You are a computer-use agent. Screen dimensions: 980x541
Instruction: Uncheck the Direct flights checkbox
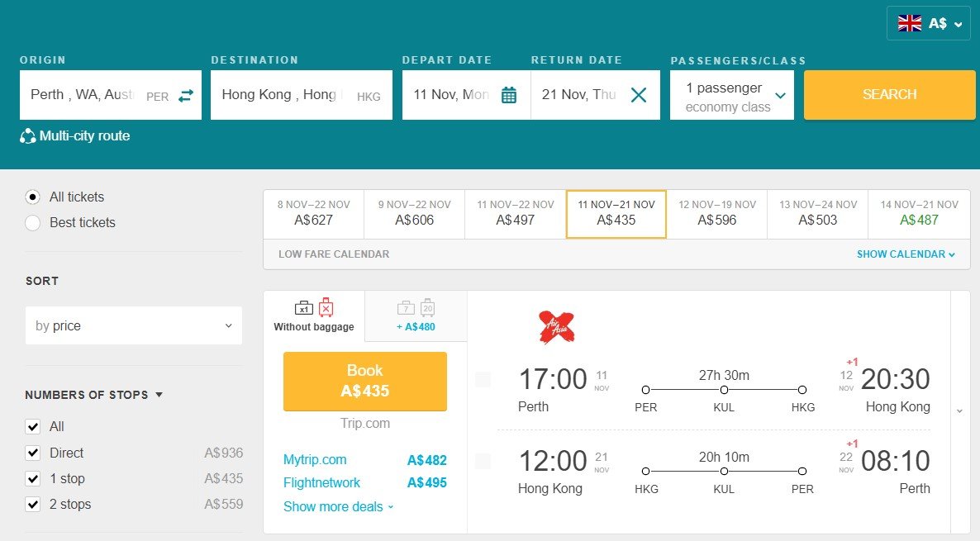click(x=32, y=453)
